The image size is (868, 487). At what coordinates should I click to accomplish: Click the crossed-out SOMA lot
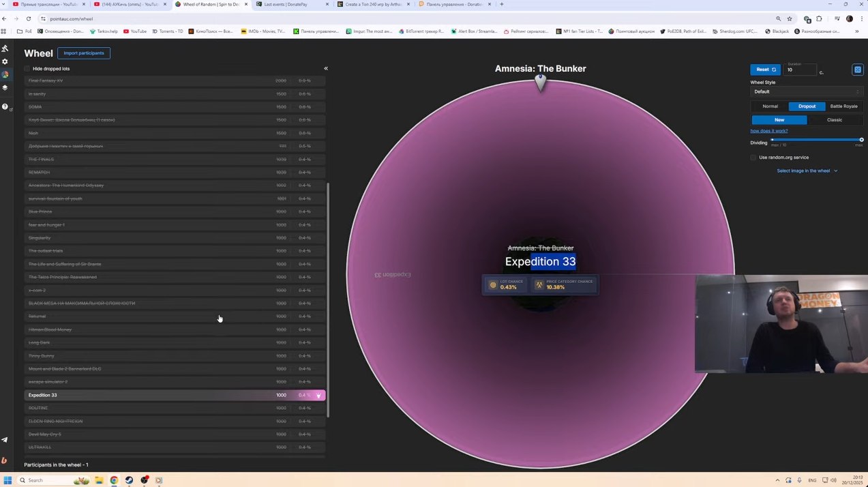point(175,107)
